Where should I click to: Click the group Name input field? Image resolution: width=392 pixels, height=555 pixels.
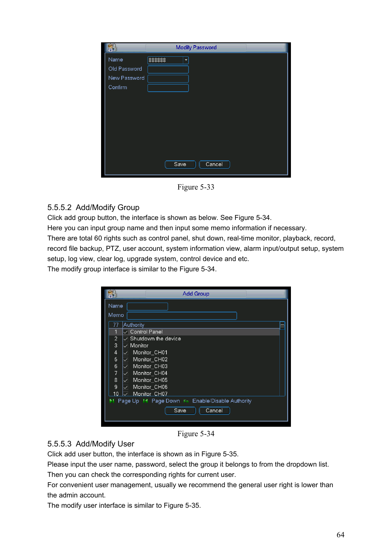148,306
